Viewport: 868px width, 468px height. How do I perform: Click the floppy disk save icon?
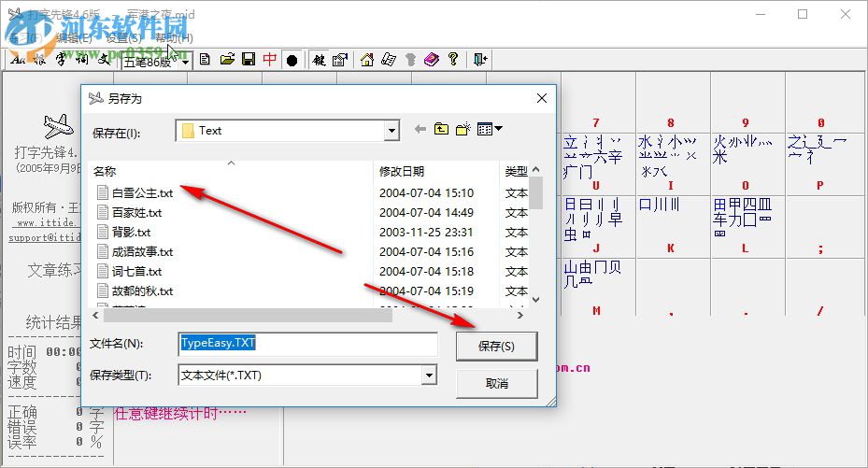(x=249, y=59)
